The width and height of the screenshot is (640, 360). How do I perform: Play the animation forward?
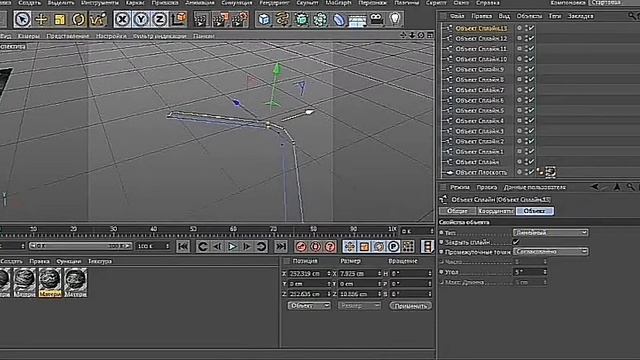point(232,246)
